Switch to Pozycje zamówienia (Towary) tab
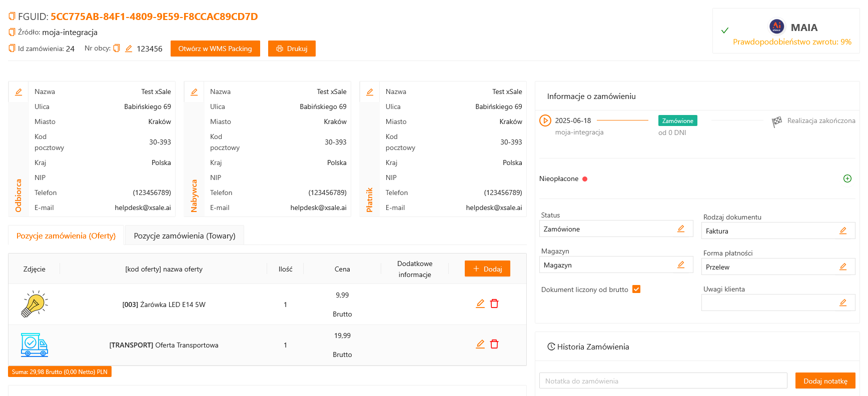868x396 pixels. pos(184,235)
